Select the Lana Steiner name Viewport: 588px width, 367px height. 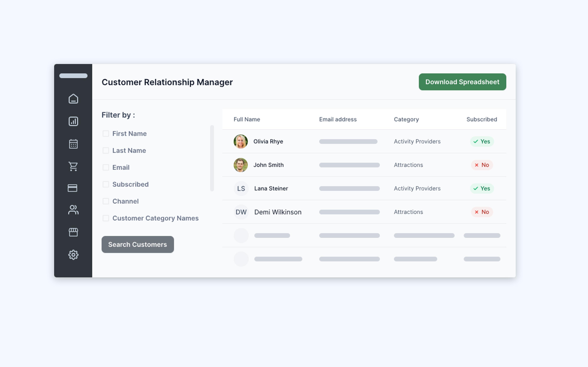point(271,189)
